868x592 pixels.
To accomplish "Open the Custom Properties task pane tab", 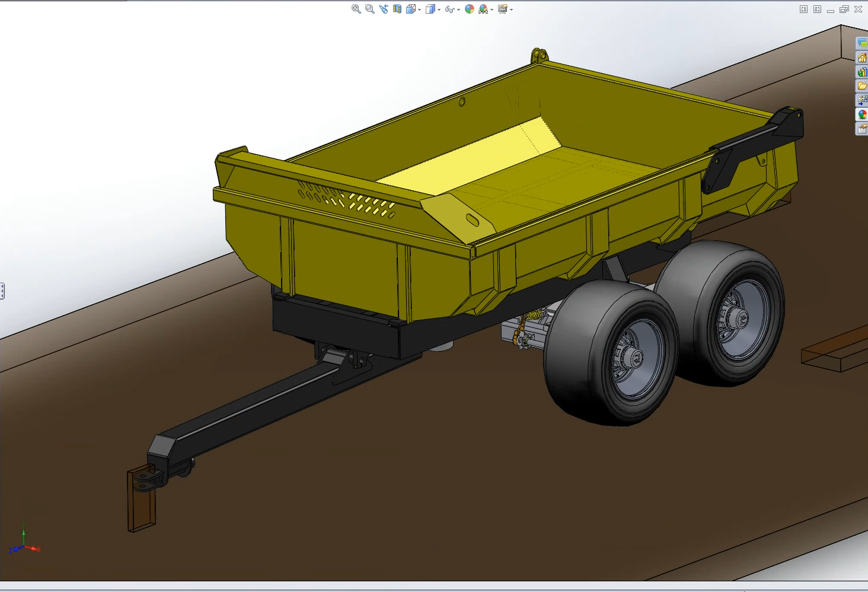I will pyautogui.click(x=862, y=129).
